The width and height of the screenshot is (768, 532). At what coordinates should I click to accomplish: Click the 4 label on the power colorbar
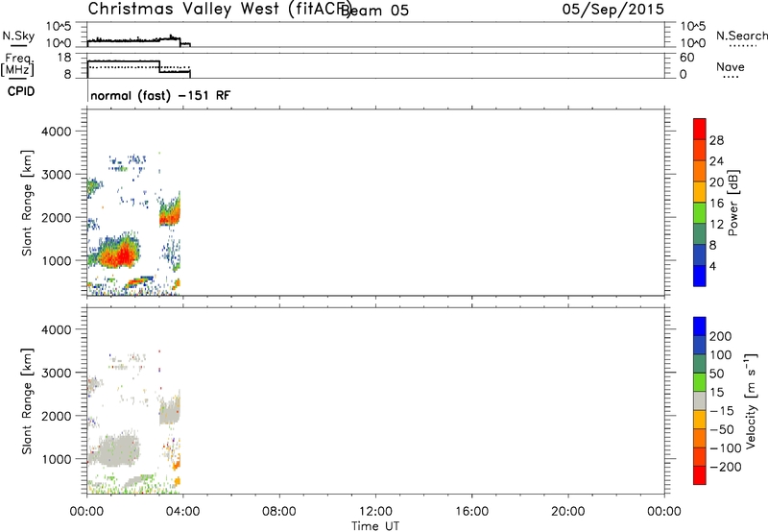coord(712,266)
